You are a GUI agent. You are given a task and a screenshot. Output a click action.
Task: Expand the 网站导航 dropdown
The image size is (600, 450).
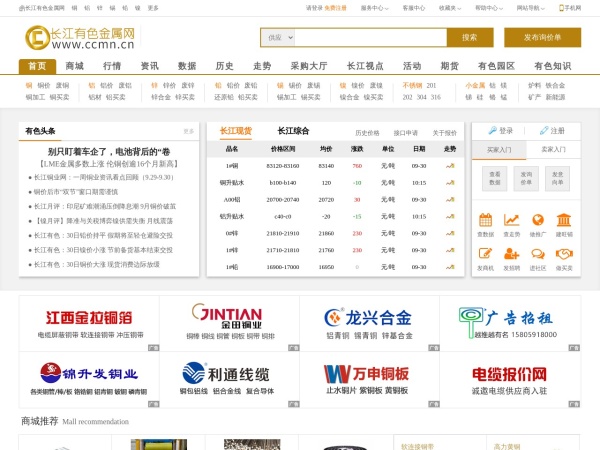click(530, 8)
